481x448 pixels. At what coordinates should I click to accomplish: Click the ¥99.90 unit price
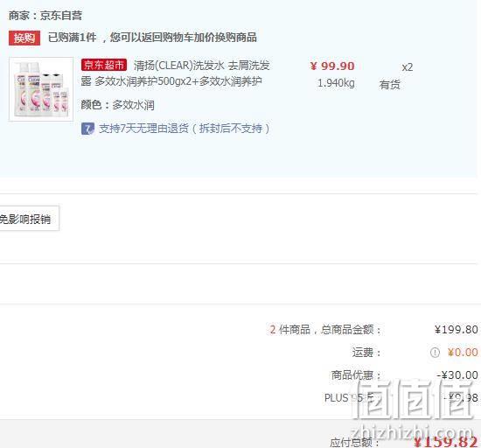pos(332,66)
